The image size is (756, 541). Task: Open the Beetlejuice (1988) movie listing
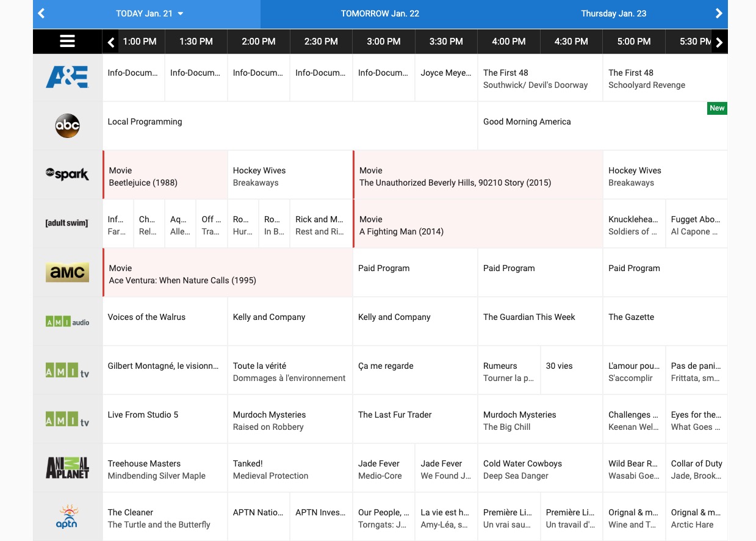click(x=165, y=175)
